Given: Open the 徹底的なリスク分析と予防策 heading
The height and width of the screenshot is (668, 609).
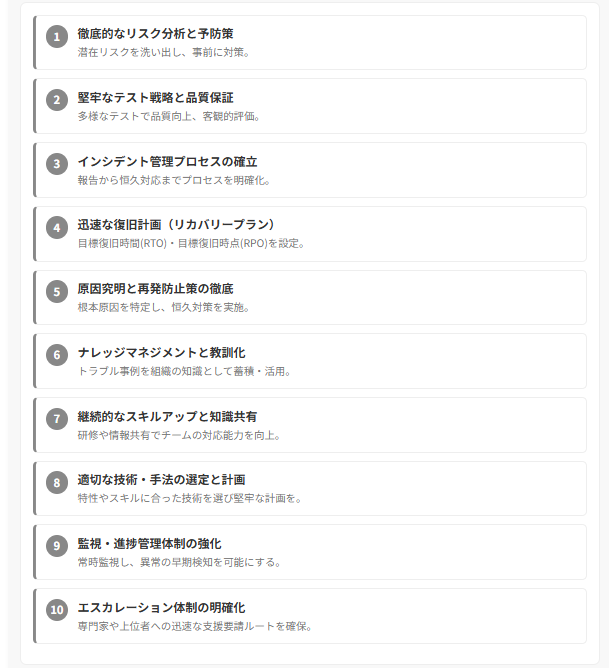Looking at the screenshot, I should click(155, 34).
